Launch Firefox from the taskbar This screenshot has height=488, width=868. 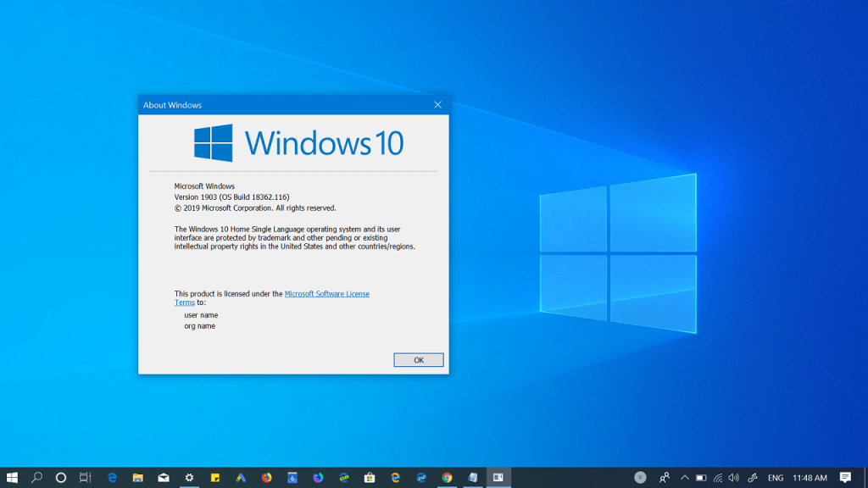pyautogui.click(x=267, y=478)
